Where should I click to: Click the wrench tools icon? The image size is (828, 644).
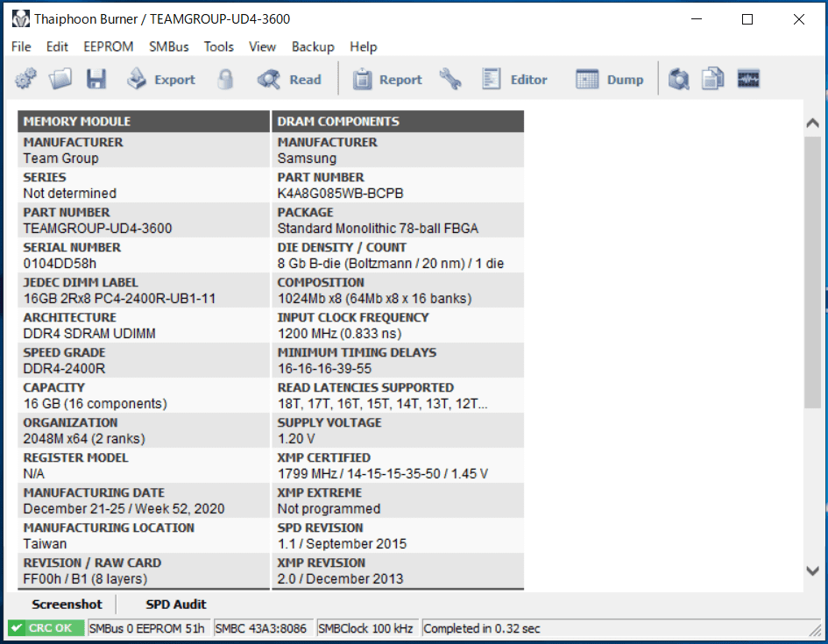[449, 79]
